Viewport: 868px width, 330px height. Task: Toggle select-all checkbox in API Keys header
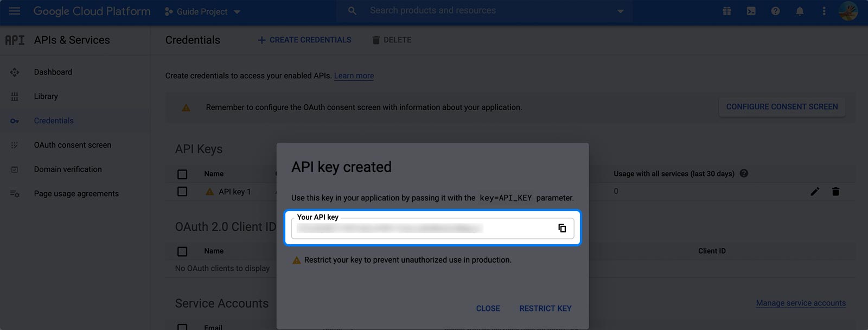(x=182, y=174)
